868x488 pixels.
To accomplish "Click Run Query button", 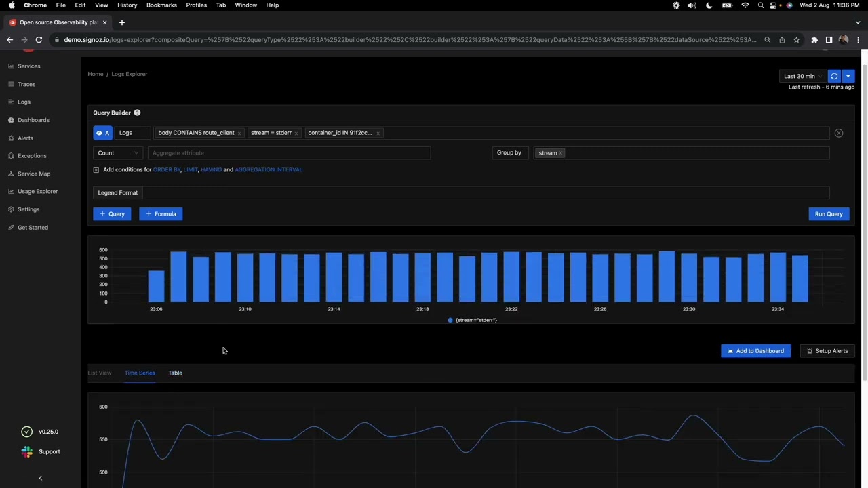I will tap(829, 214).
